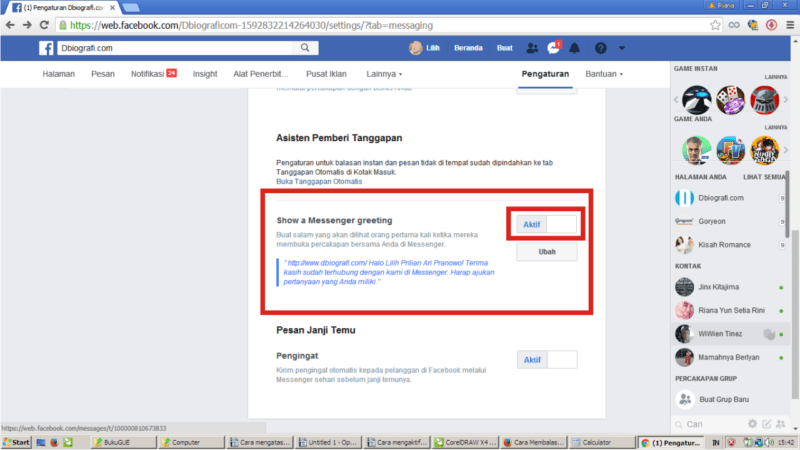Open the first instant game thumbnail

(x=696, y=99)
